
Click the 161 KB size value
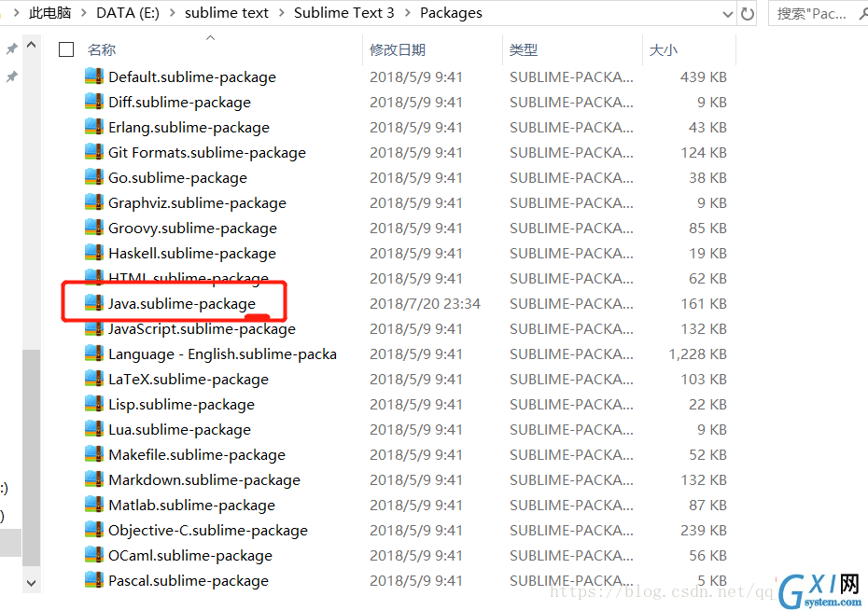[704, 304]
